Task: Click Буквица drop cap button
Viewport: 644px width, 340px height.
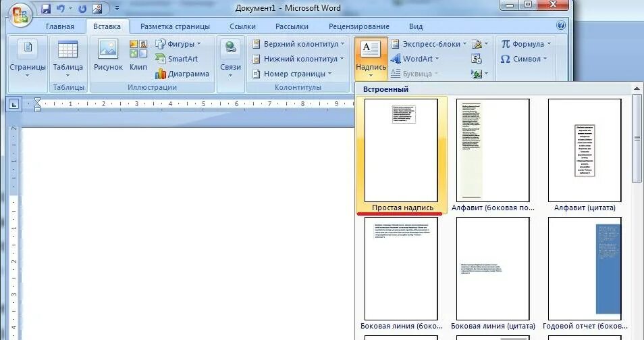Action: coord(414,74)
